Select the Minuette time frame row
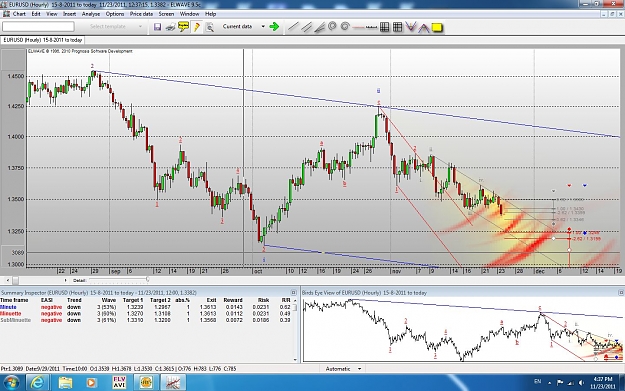 point(145,313)
